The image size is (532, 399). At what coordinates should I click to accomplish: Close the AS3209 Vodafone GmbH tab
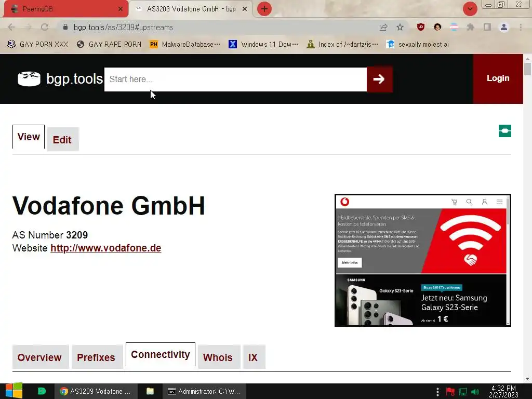coord(245,9)
